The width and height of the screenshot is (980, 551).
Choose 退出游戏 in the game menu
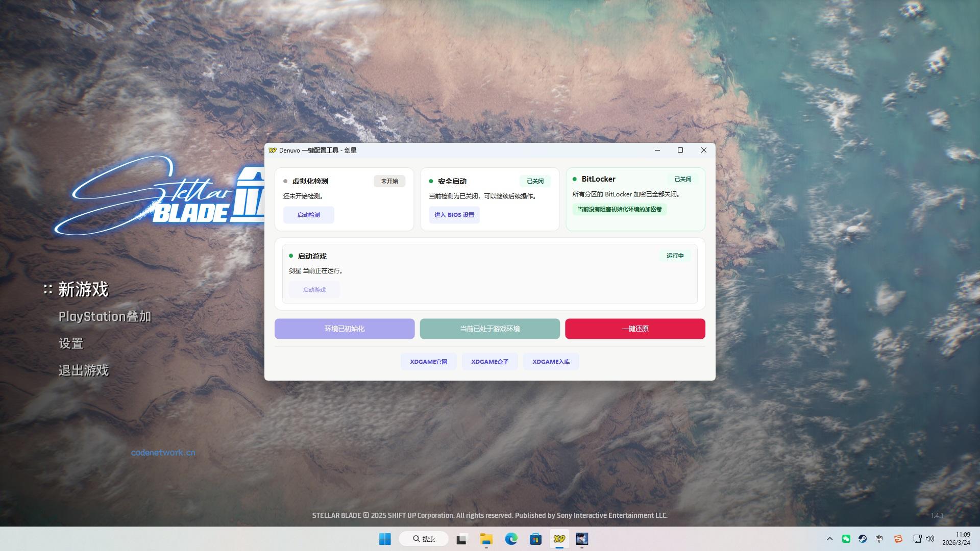click(x=84, y=370)
